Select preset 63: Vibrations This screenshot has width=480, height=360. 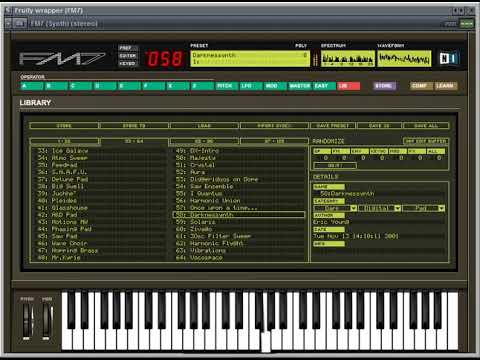239,250
